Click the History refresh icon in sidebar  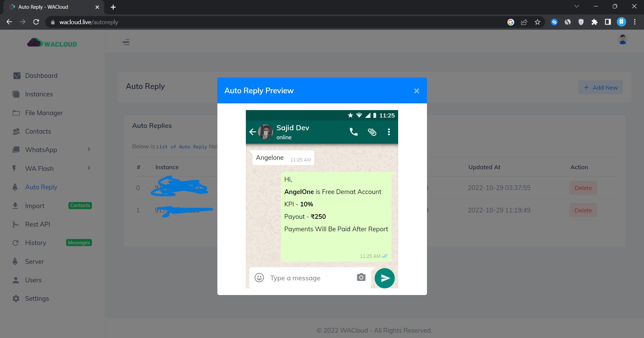(x=15, y=243)
